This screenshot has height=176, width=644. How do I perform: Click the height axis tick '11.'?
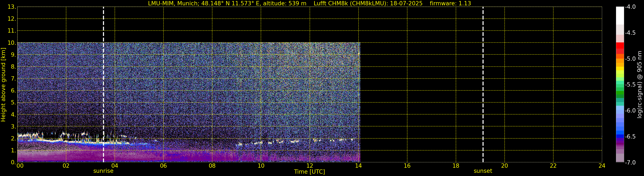[x=12, y=31]
